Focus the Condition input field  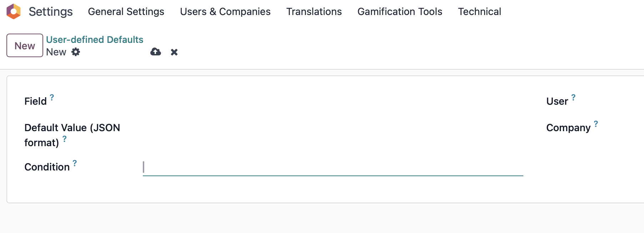click(x=333, y=167)
